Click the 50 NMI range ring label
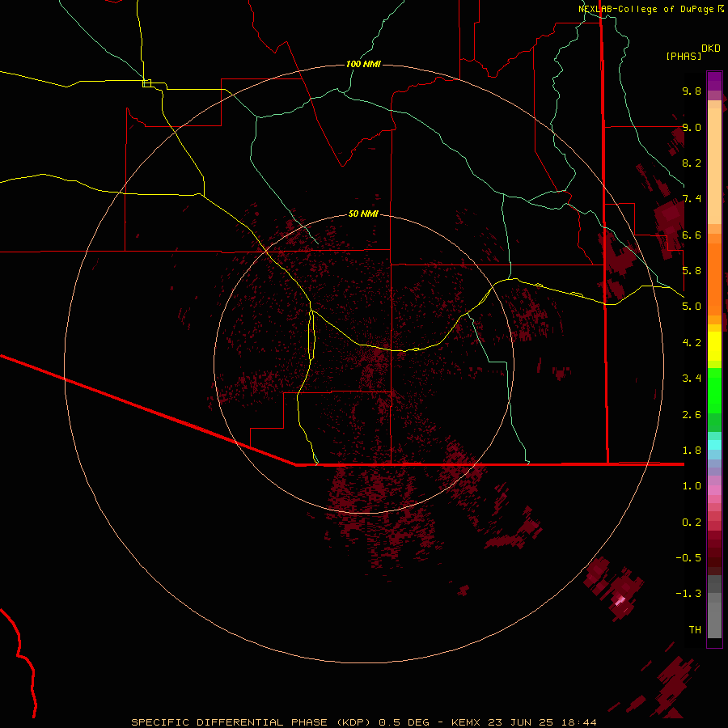 (x=363, y=214)
